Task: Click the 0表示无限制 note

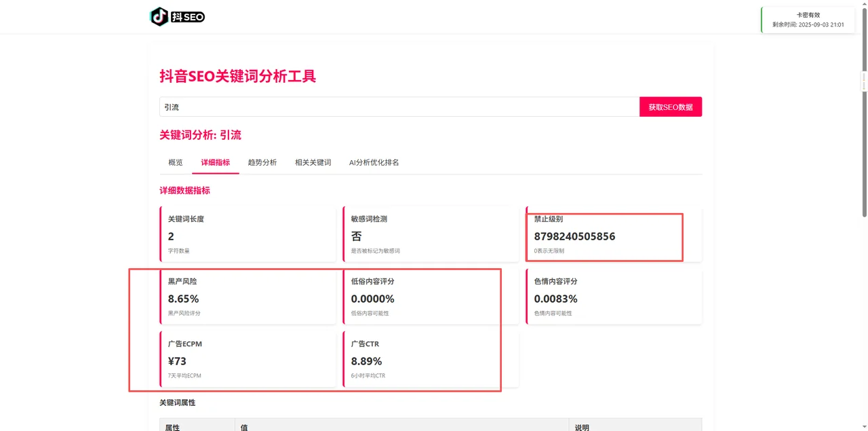Action: [x=549, y=251]
